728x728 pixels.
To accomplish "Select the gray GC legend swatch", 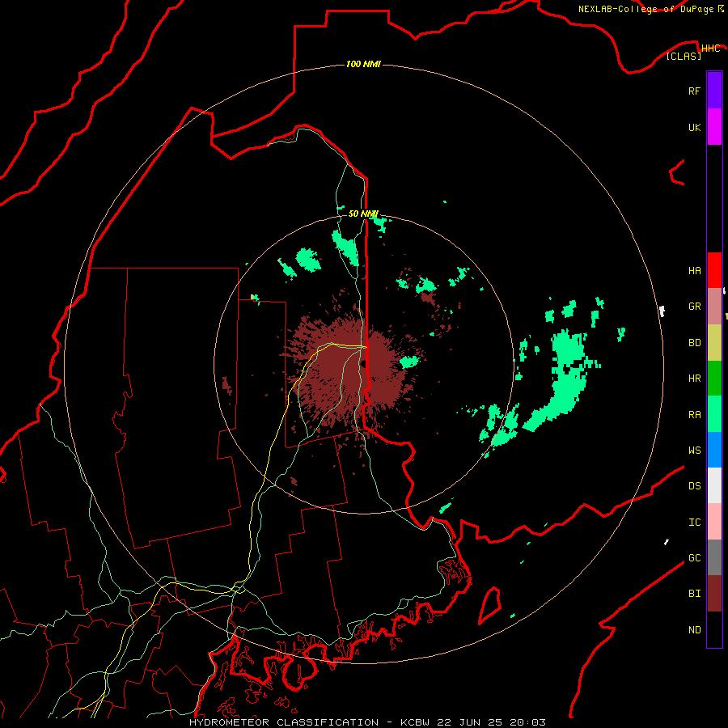I will 714,557.
